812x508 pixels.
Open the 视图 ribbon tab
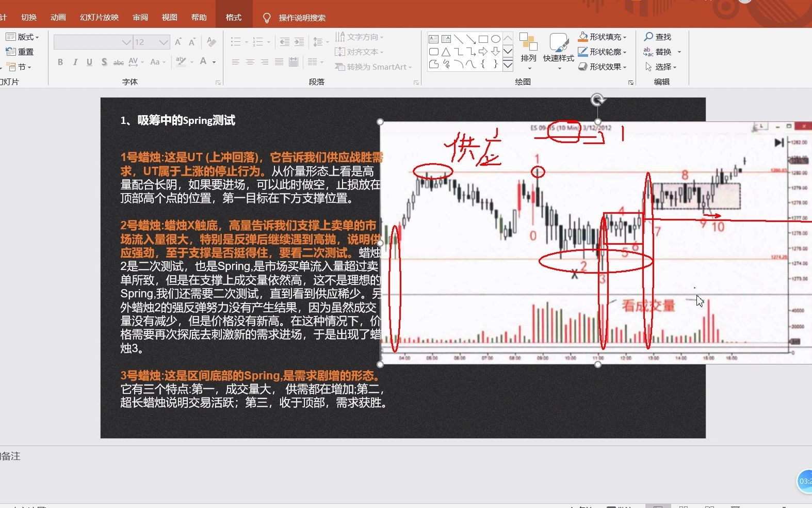(x=170, y=18)
